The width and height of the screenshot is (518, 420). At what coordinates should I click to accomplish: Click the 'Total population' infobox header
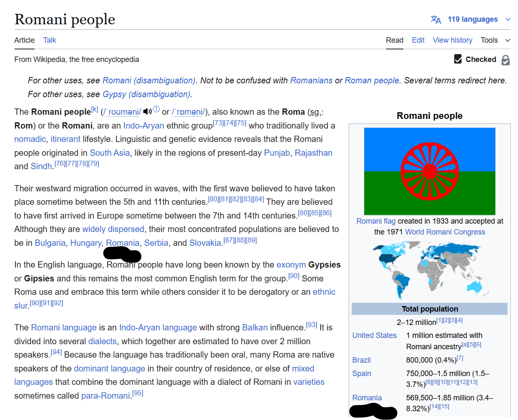tap(430, 309)
